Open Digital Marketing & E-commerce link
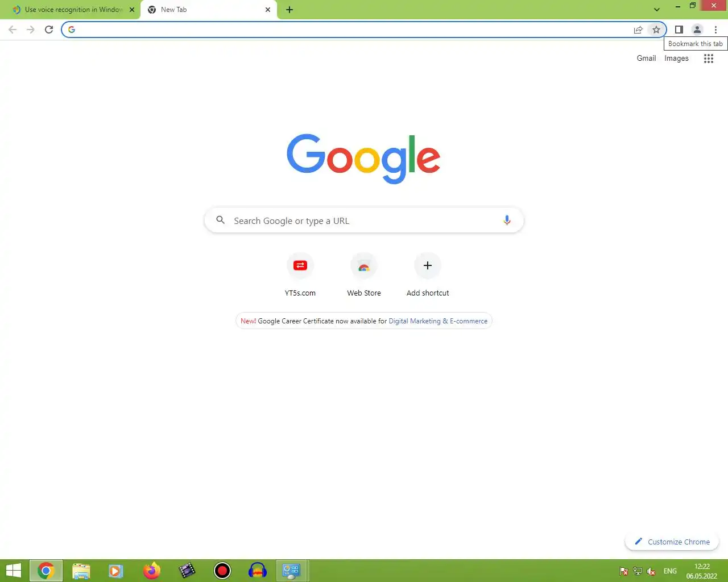Viewport: 728px width, 582px height. [x=438, y=321]
